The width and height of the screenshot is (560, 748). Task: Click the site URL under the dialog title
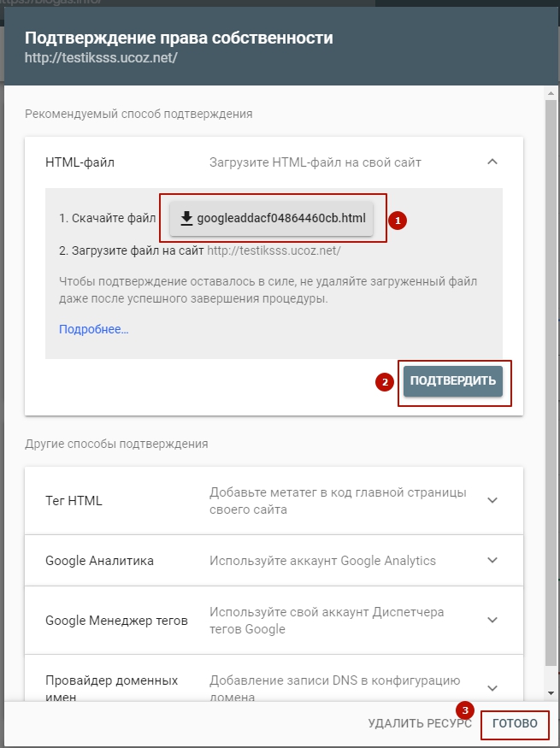pyautogui.click(x=101, y=58)
